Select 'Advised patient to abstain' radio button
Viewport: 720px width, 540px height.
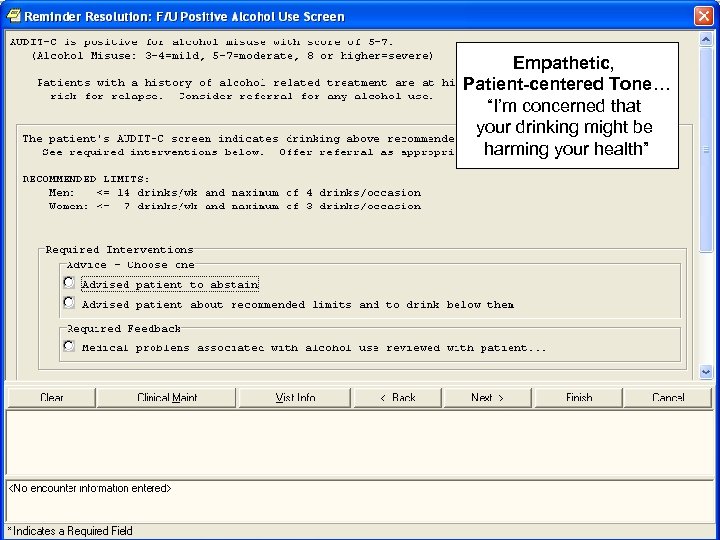[x=69, y=282]
